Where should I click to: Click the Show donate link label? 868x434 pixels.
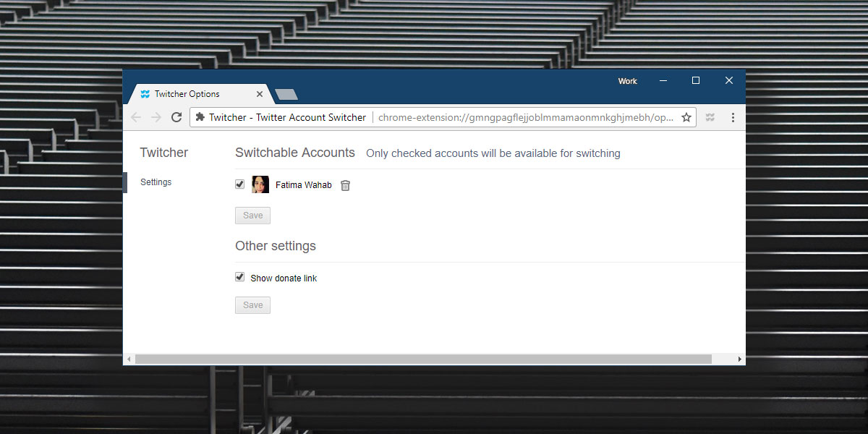(284, 278)
